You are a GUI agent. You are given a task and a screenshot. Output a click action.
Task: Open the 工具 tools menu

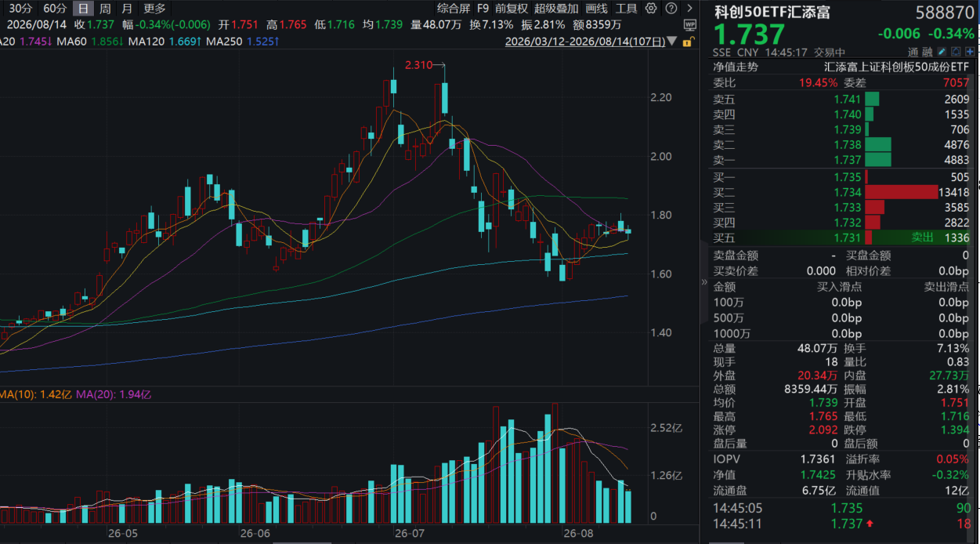pyautogui.click(x=627, y=9)
